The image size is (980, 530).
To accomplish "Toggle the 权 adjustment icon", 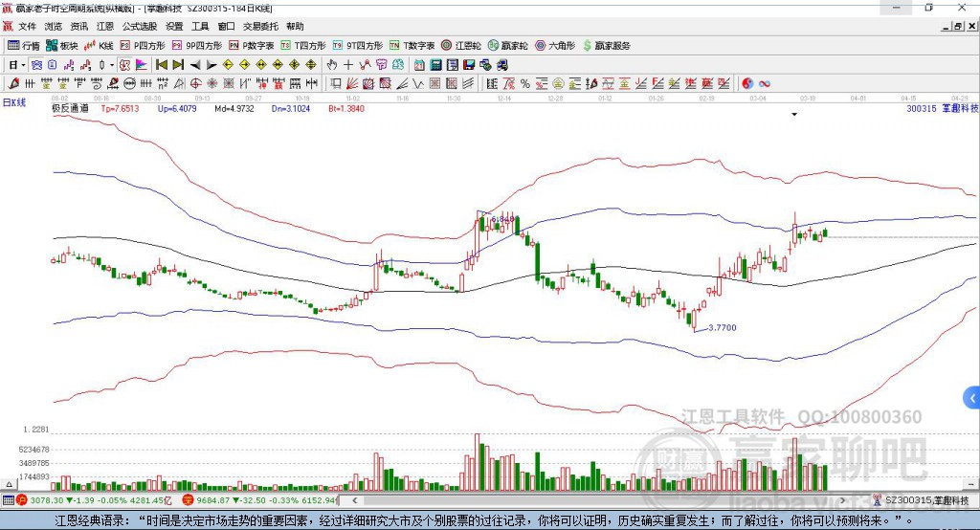I will point(124,65).
